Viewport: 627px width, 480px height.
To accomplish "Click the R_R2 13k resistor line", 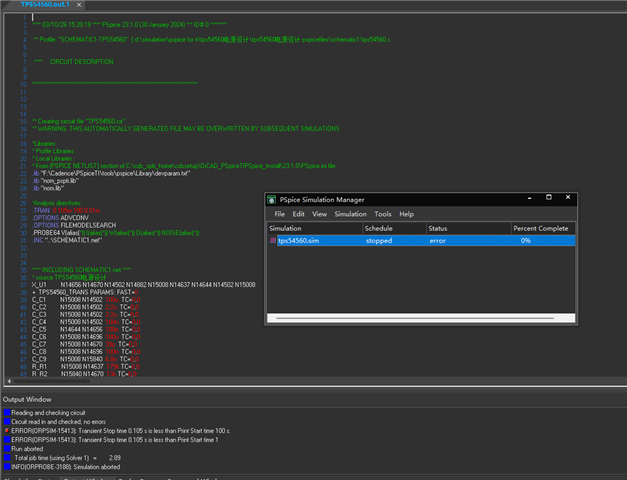I will coord(84,374).
